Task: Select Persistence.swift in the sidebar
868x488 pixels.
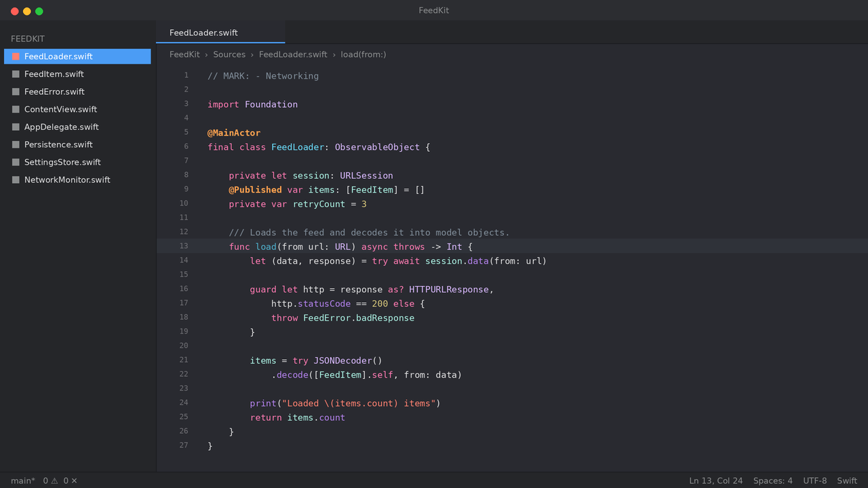Action: [x=77, y=144]
